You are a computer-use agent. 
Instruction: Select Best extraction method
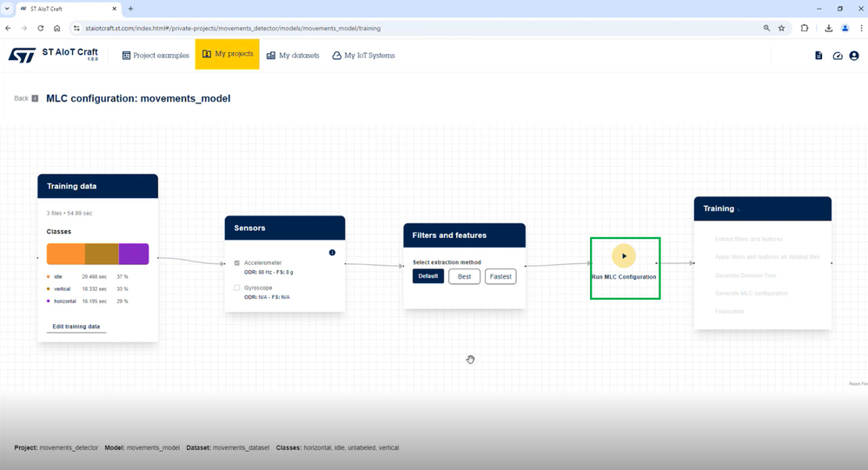pyautogui.click(x=465, y=276)
